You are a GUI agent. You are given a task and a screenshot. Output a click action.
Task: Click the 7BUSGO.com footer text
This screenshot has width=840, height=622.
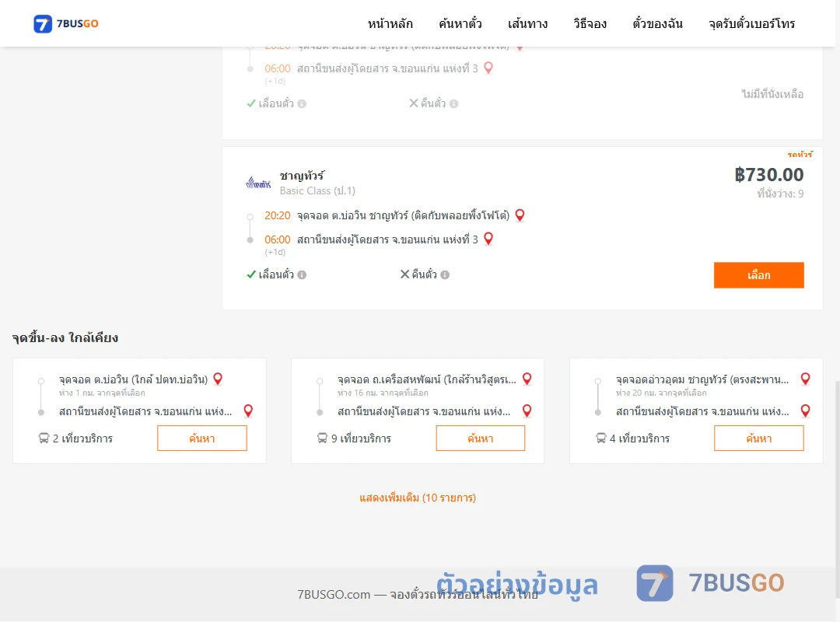click(x=418, y=594)
